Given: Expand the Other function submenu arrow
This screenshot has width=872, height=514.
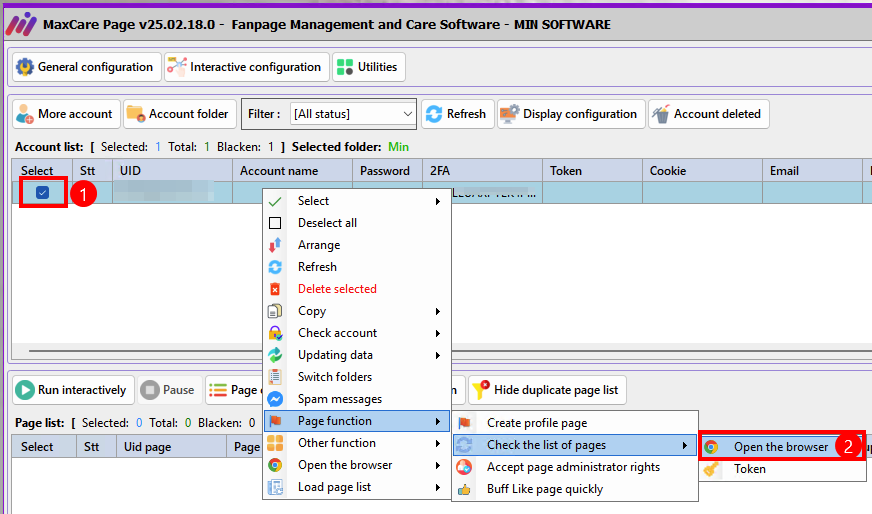Looking at the screenshot, I should [x=438, y=443].
